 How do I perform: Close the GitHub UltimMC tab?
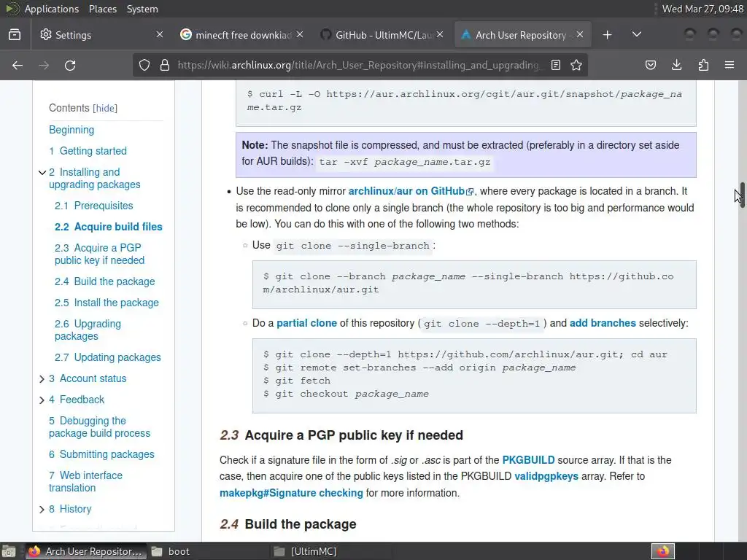coord(440,34)
